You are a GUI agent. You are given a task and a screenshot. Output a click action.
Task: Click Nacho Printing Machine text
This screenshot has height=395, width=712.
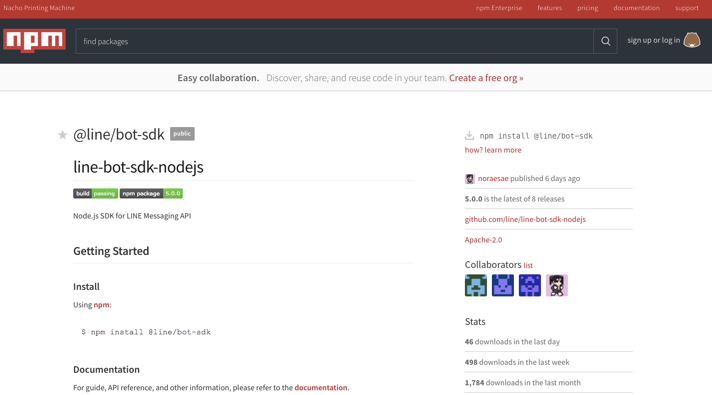pyautogui.click(x=39, y=8)
